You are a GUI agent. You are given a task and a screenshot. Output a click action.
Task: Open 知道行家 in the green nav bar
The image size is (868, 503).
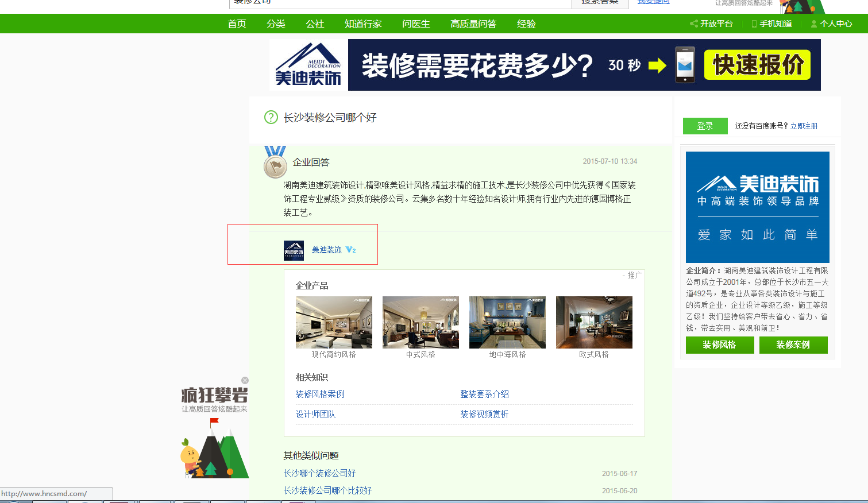[x=363, y=24]
